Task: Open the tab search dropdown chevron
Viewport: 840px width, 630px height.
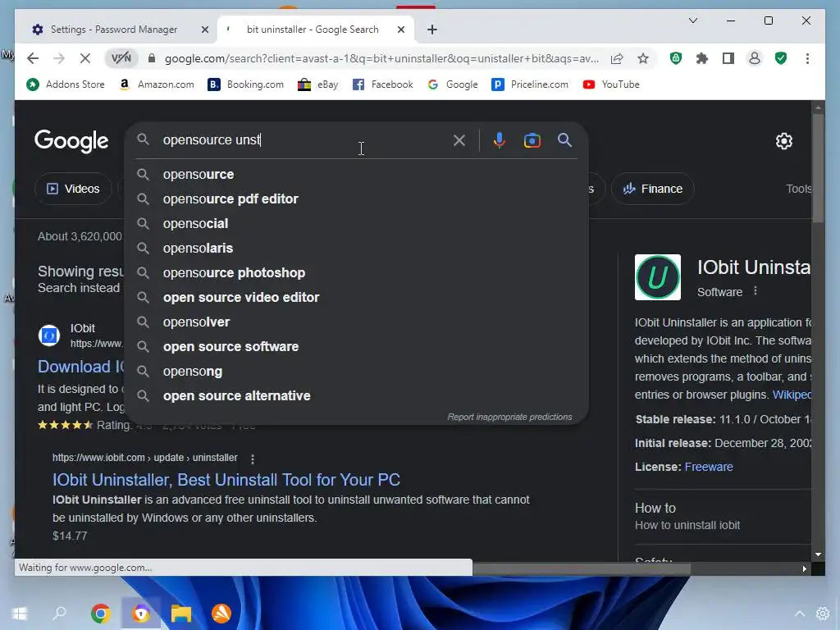Action: [x=692, y=21]
